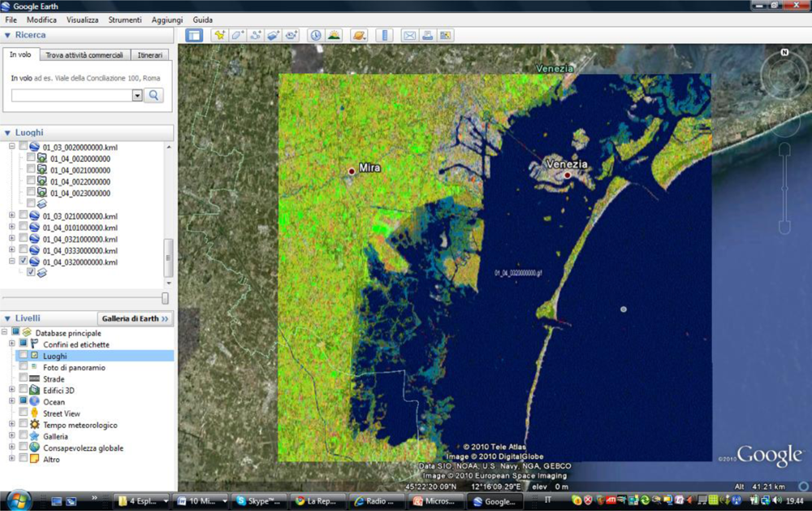
Task: Click the ruler measurement tool
Action: [385, 35]
